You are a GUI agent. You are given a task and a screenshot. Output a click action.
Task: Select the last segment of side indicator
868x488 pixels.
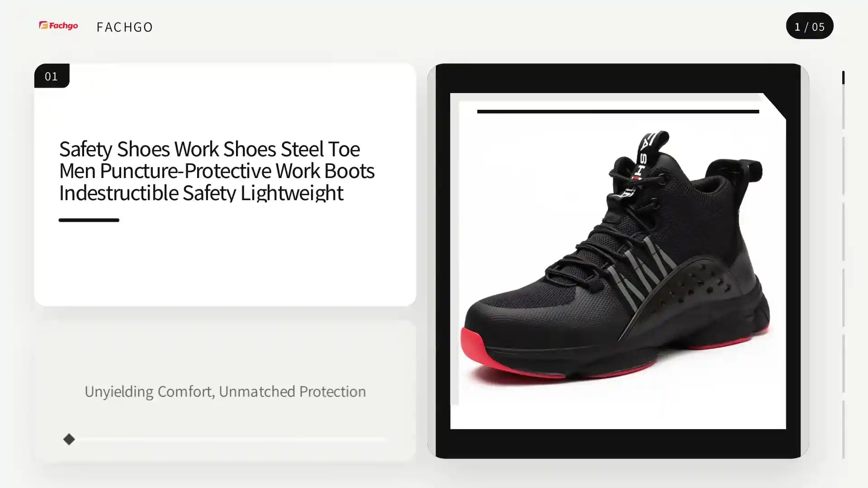[x=843, y=429]
